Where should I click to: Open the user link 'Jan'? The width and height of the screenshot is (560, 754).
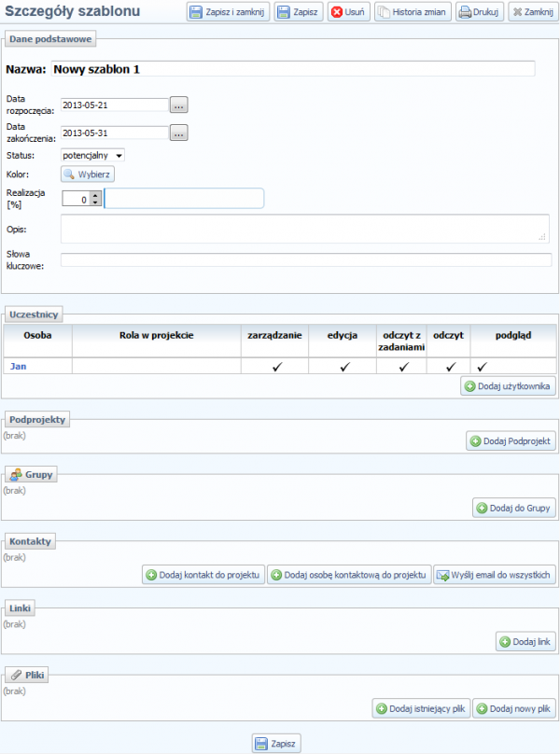(x=18, y=367)
